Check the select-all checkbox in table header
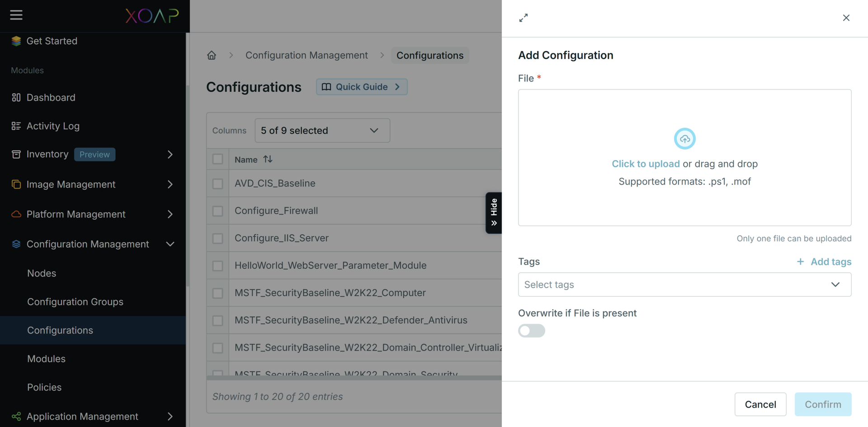This screenshot has width=868, height=427. pos(218,159)
